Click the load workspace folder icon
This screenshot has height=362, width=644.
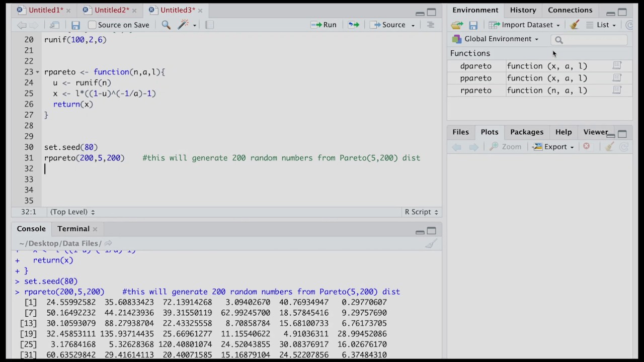(x=457, y=25)
